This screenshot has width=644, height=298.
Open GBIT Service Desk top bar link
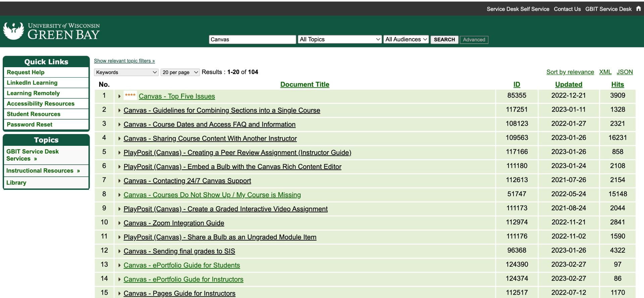[608, 9]
